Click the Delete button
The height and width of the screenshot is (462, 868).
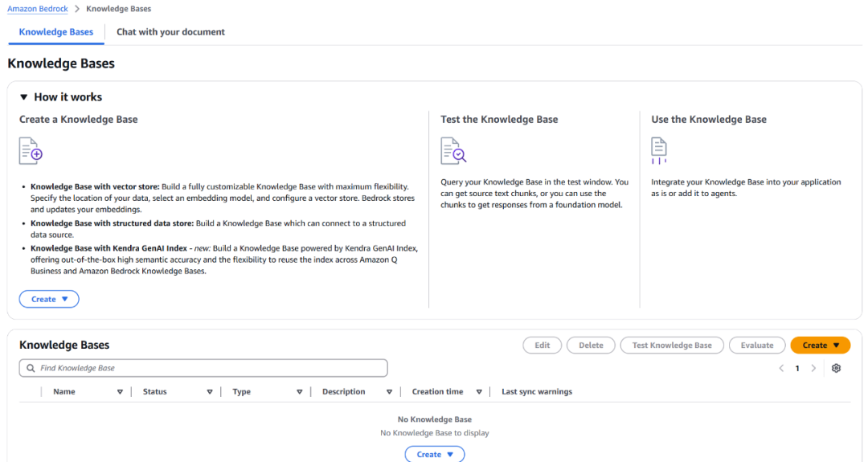point(591,345)
